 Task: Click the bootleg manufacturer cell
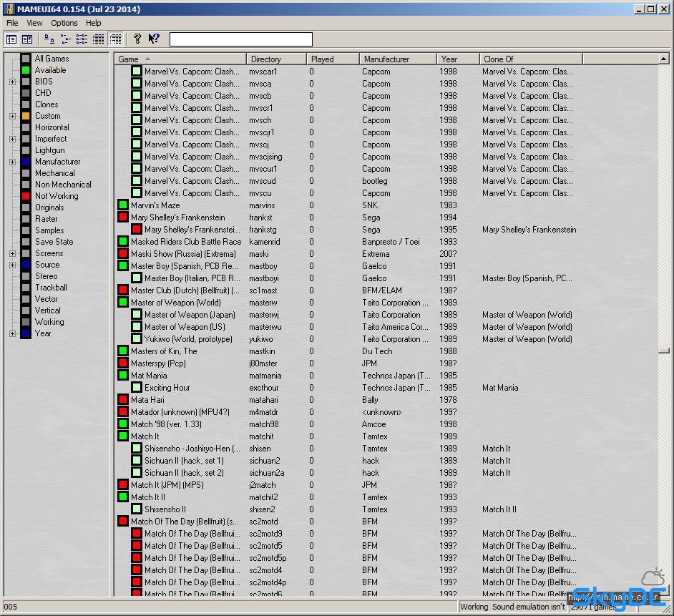[x=375, y=181]
